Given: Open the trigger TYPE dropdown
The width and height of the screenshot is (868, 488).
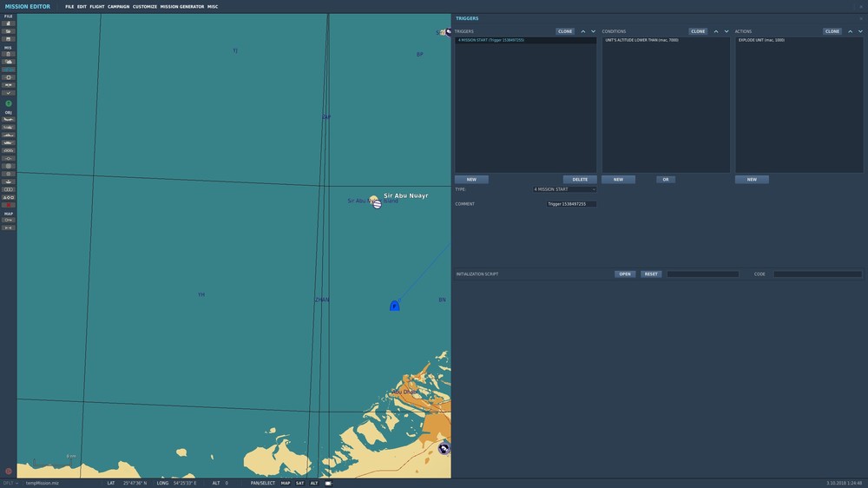Looking at the screenshot, I should click(x=565, y=189).
